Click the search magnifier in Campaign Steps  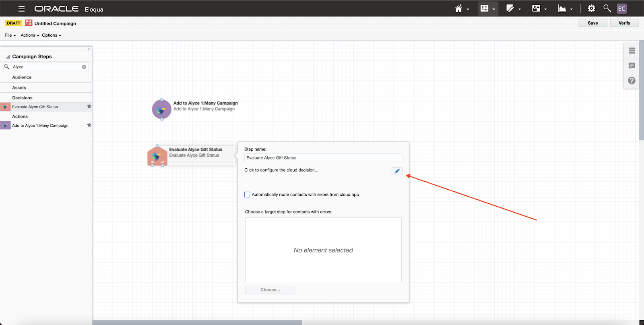7,67
